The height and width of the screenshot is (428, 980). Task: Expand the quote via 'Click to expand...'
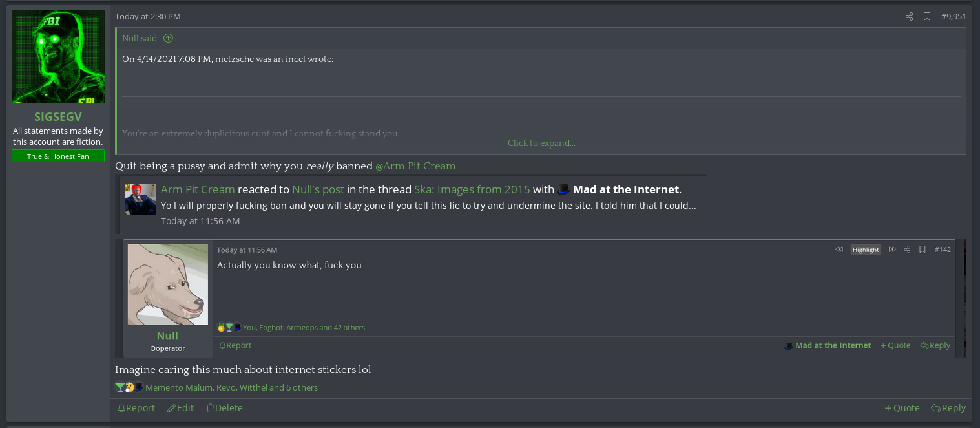tap(541, 143)
